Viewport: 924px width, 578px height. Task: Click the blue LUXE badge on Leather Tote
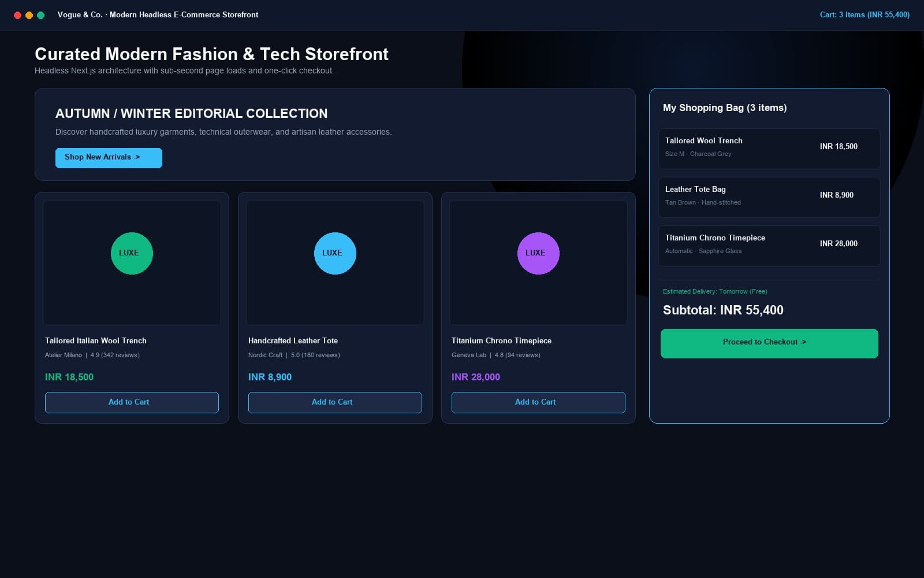(335, 253)
